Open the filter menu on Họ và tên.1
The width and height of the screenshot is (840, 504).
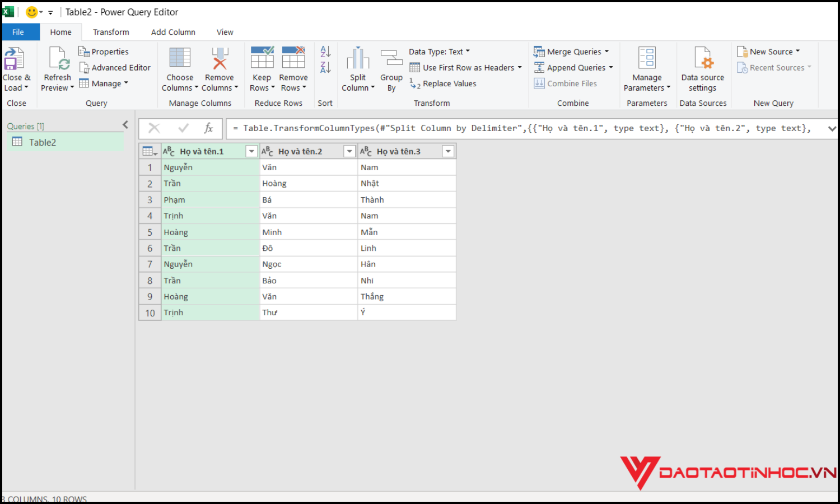coord(251,151)
